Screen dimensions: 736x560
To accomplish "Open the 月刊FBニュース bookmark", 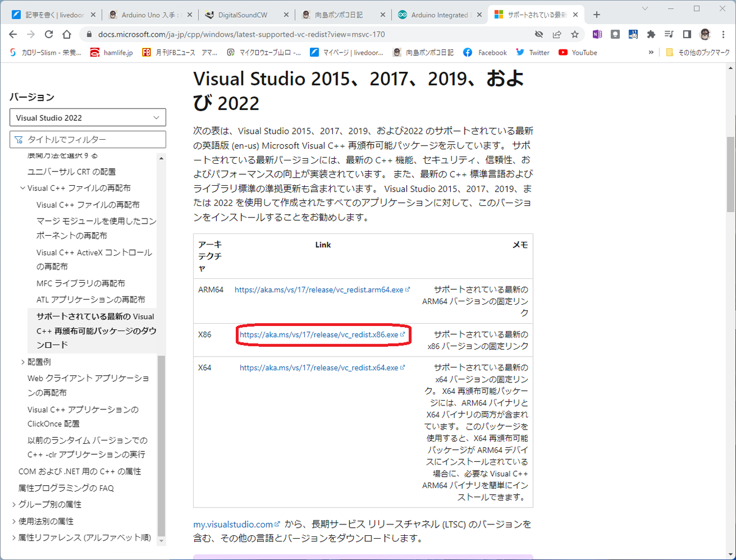I will click(x=179, y=52).
